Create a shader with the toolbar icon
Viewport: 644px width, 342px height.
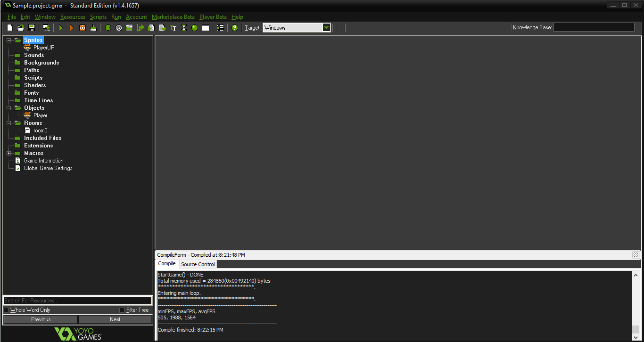click(162, 28)
